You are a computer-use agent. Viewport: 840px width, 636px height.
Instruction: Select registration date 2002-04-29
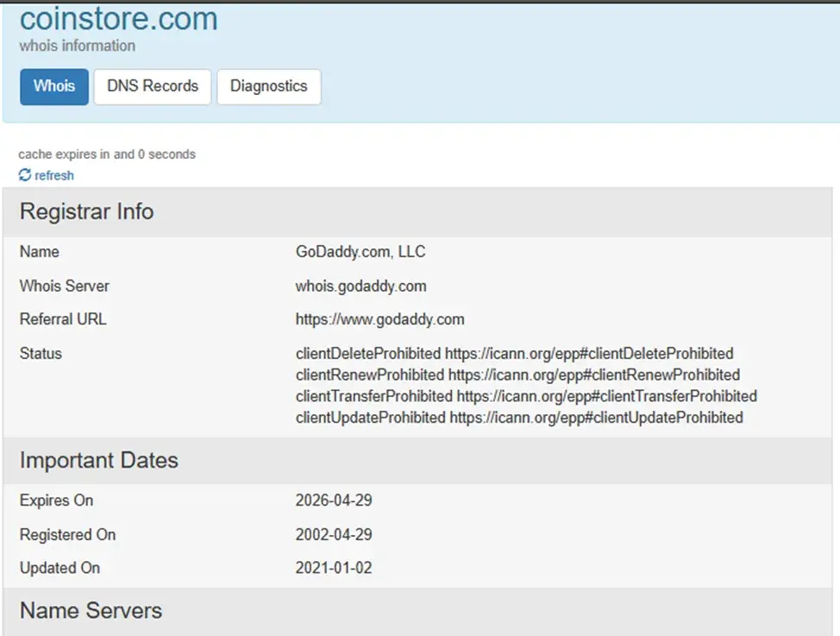click(334, 535)
